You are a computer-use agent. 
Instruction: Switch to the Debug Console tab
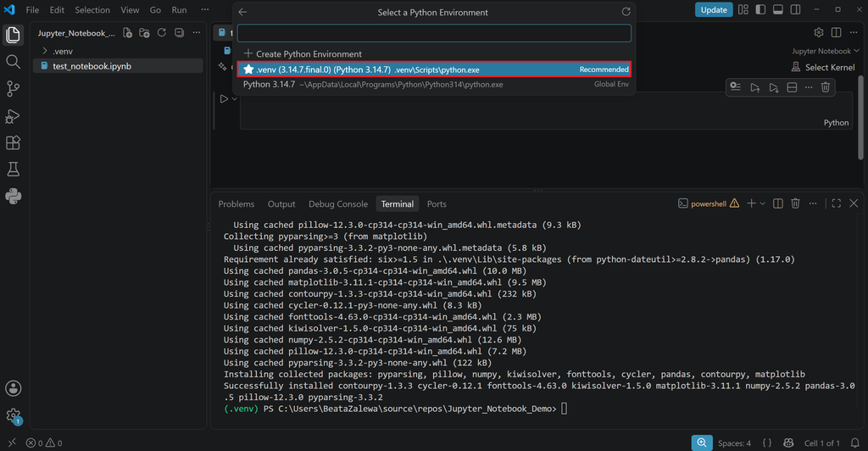338,203
